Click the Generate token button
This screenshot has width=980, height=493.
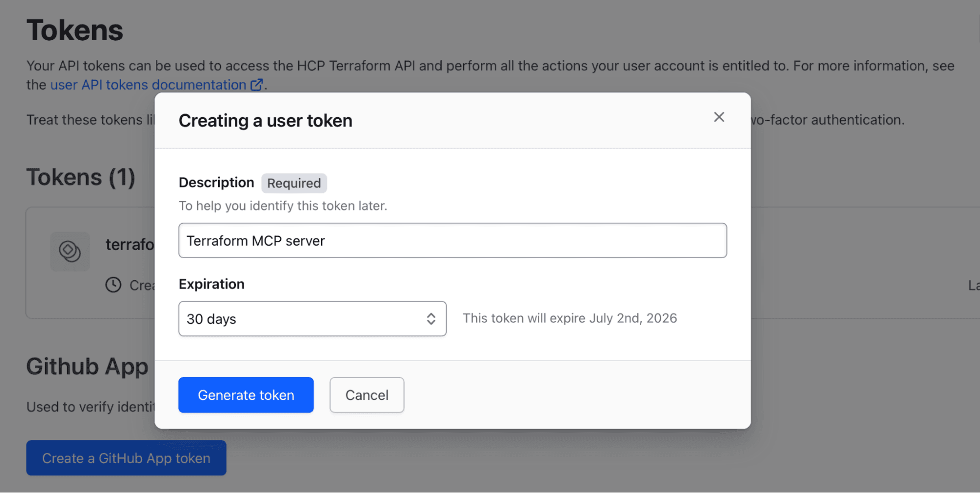pos(246,395)
